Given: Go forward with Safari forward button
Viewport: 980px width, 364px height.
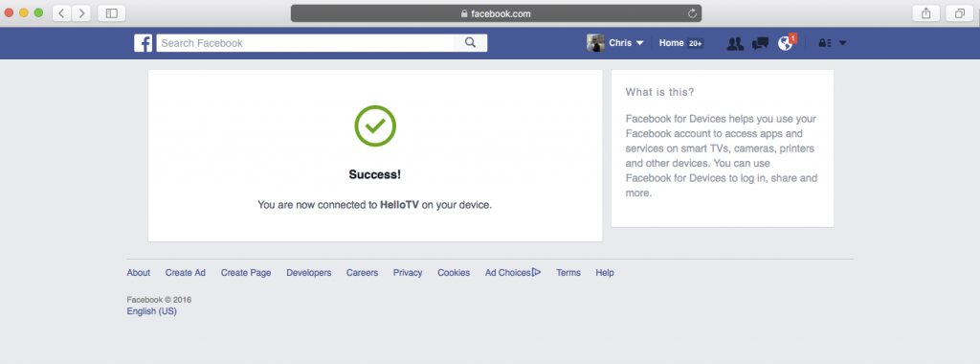Looking at the screenshot, I should click(82, 13).
